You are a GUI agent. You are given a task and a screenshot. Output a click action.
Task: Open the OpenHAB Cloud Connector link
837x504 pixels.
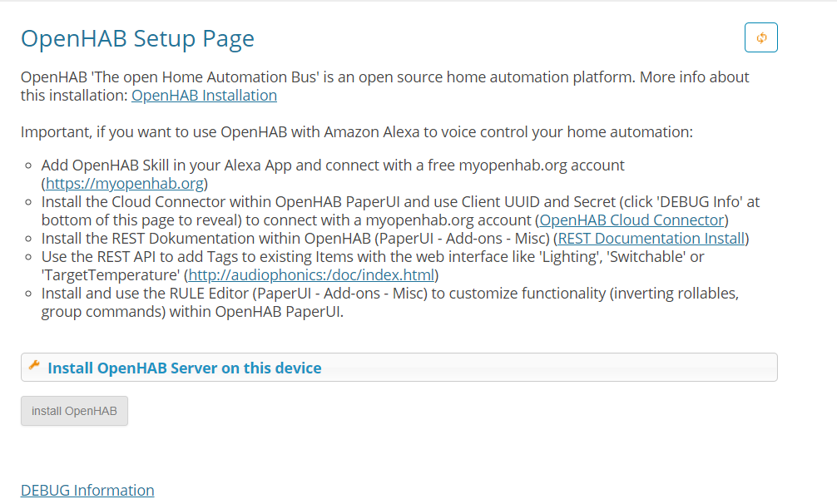click(631, 220)
